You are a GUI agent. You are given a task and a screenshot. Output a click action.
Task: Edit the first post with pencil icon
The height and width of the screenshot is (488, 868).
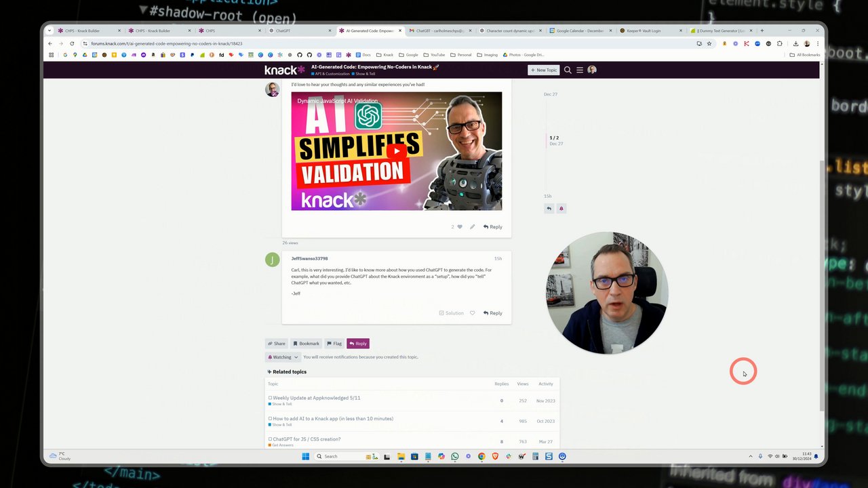(x=473, y=227)
